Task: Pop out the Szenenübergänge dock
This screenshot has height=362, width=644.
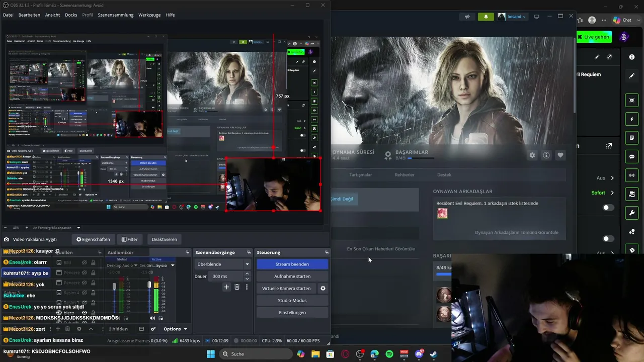Action: tap(249, 252)
